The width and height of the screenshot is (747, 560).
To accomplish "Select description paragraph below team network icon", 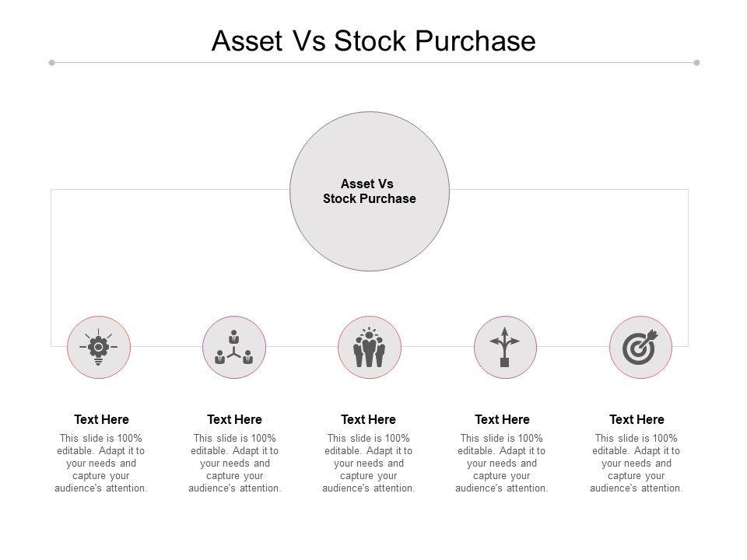I will tap(234, 464).
